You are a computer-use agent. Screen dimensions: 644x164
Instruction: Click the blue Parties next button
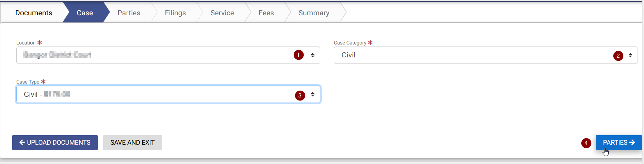[615, 142]
